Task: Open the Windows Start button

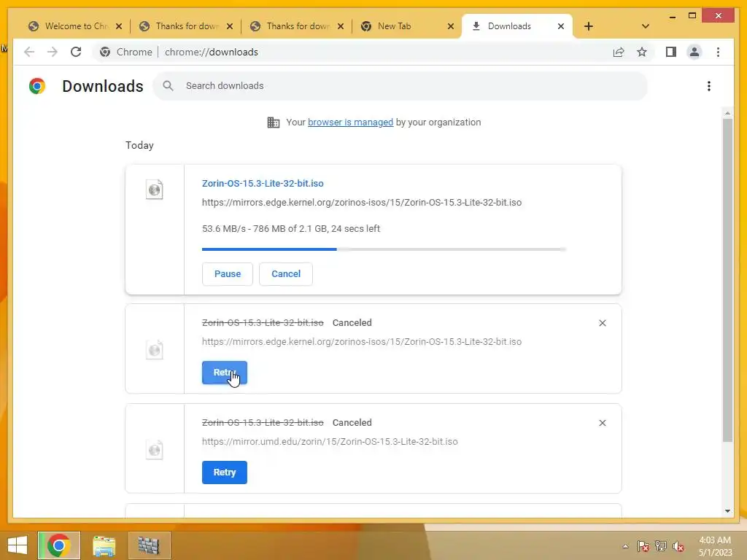Action: tap(18, 545)
